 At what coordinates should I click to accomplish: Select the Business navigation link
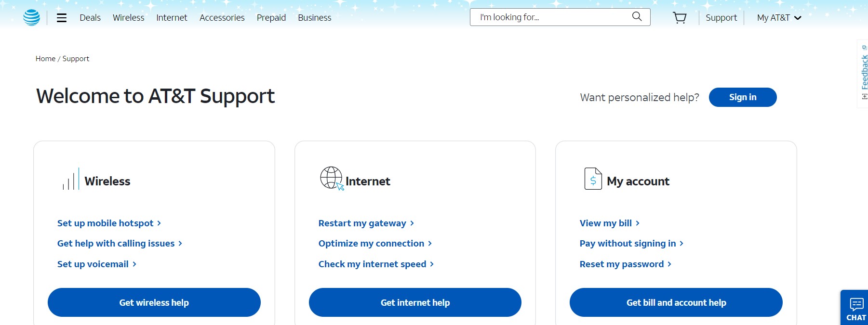tap(314, 18)
